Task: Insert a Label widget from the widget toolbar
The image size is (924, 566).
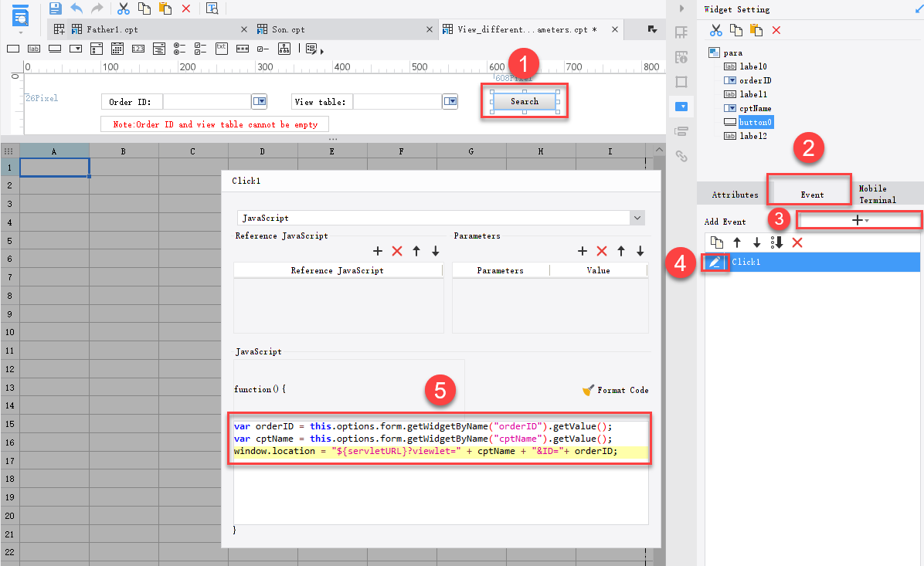Action: 34,48
